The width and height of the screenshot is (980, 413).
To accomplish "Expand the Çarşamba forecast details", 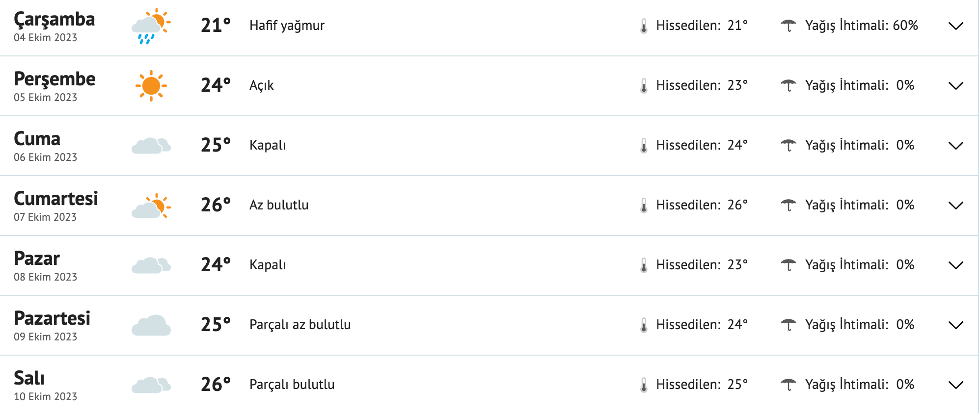I will click(955, 27).
